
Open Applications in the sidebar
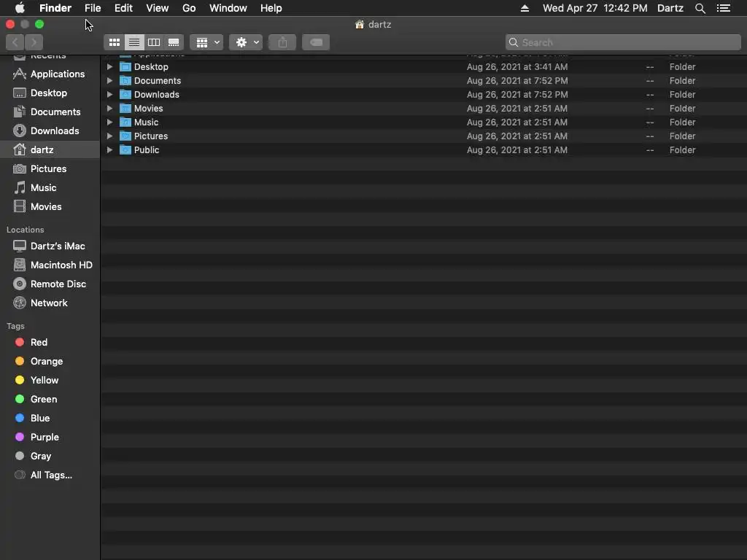tap(50, 74)
